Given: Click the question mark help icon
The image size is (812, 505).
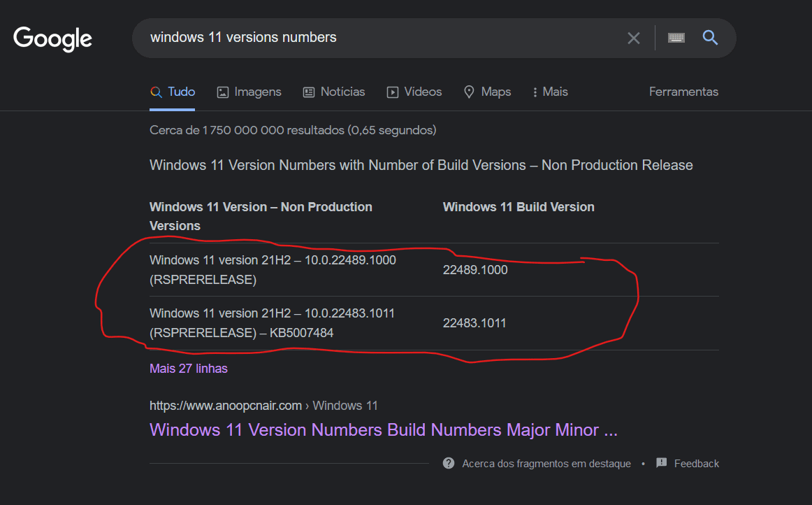Looking at the screenshot, I should [x=449, y=463].
